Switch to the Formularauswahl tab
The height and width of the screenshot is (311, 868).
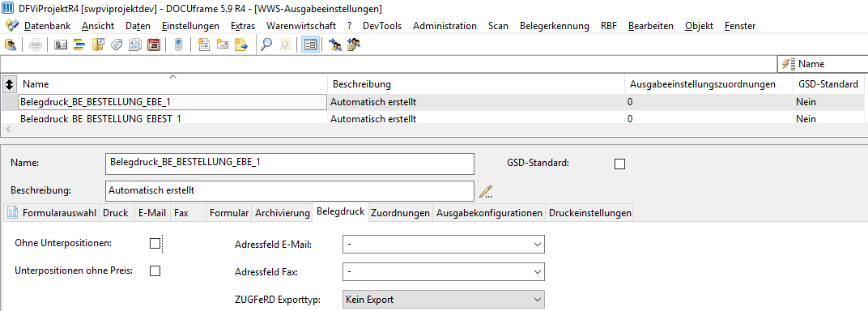point(52,212)
